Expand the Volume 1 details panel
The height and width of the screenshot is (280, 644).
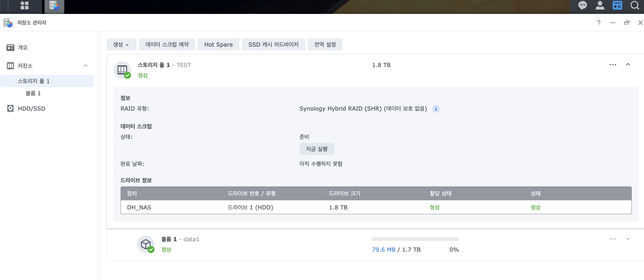pyautogui.click(x=628, y=239)
